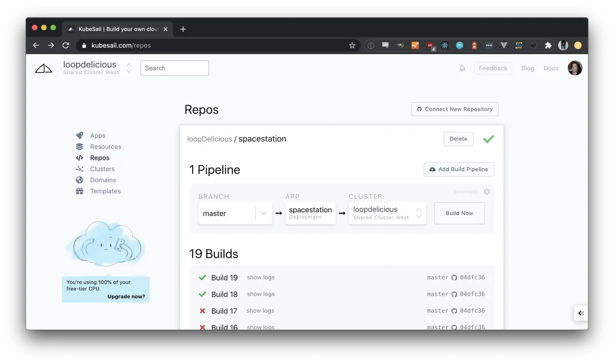
Task: Click the site info lock icon
Action: click(x=84, y=46)
